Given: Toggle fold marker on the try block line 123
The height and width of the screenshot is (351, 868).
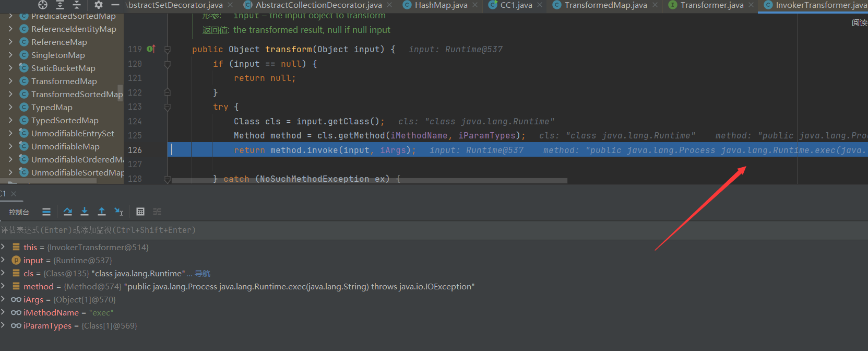Looking at the screenshot, I should [x=168, y=107].
